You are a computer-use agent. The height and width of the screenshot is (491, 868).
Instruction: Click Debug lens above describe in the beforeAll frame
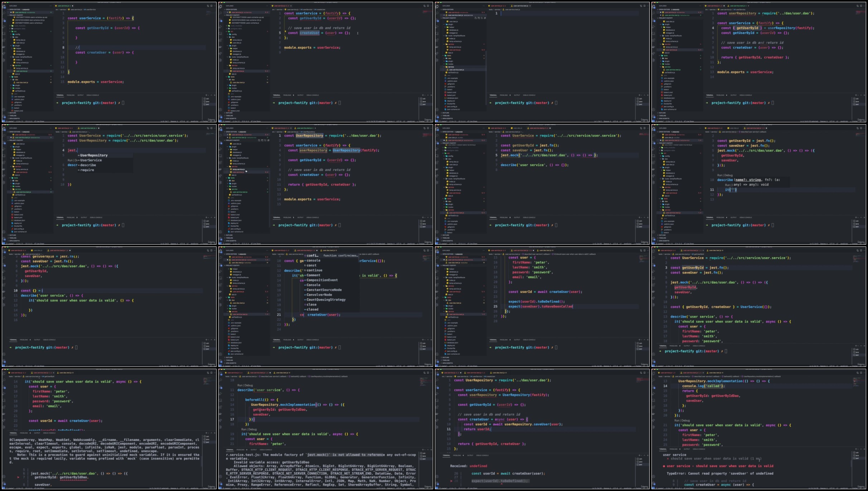pos(249,385)
